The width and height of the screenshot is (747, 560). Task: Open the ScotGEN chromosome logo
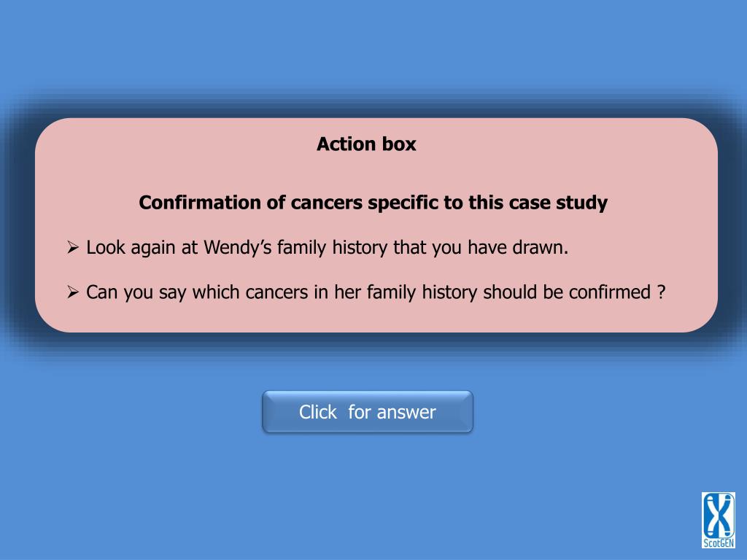pos(718,521)
